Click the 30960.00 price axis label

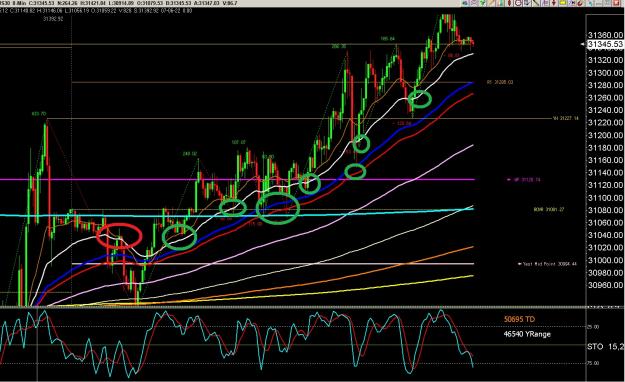605,285
